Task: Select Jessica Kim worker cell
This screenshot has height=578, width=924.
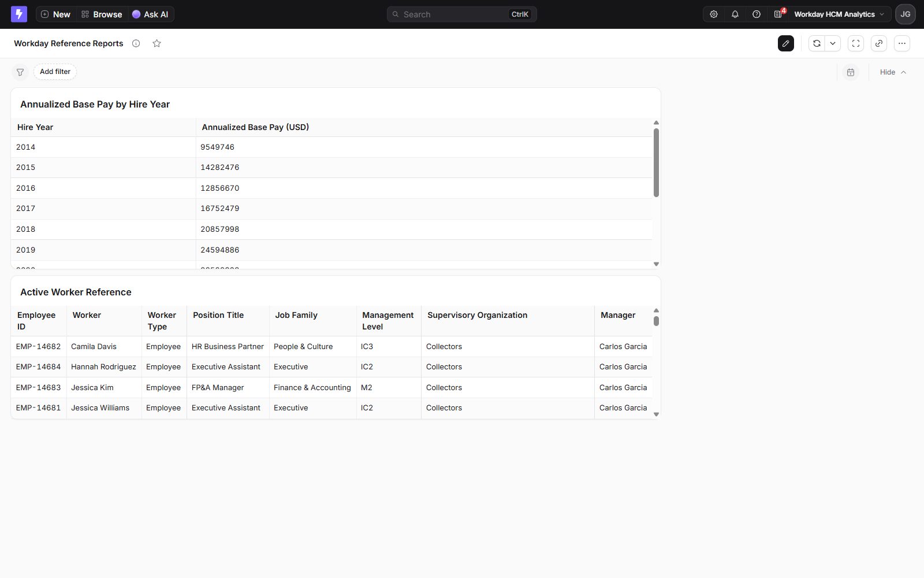Action: (104, 387)
